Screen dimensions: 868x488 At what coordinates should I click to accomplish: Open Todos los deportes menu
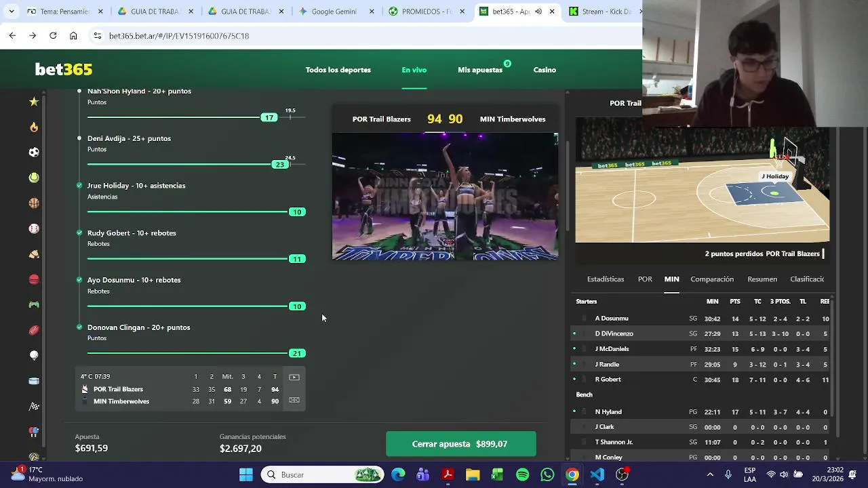(338, 70)
